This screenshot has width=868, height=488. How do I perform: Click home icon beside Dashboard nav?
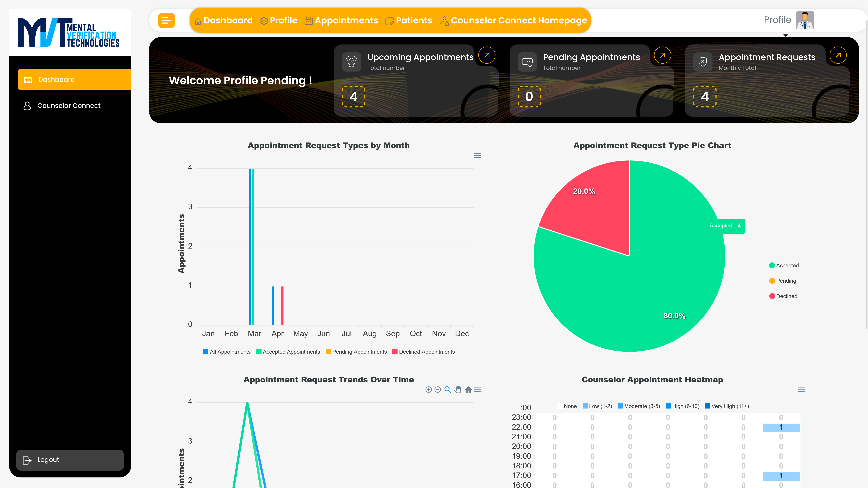198,21
